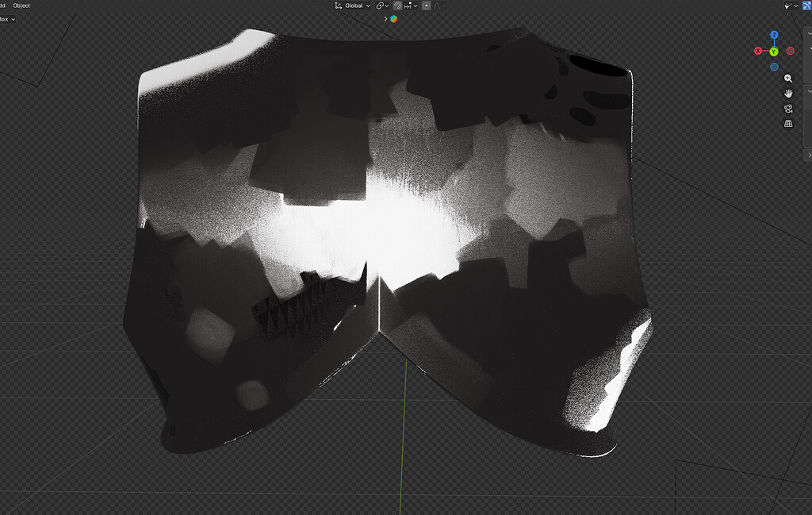Expand the chevron beside the hexagon icon
This screenshot has width=812, height=515.
[385, 19]
